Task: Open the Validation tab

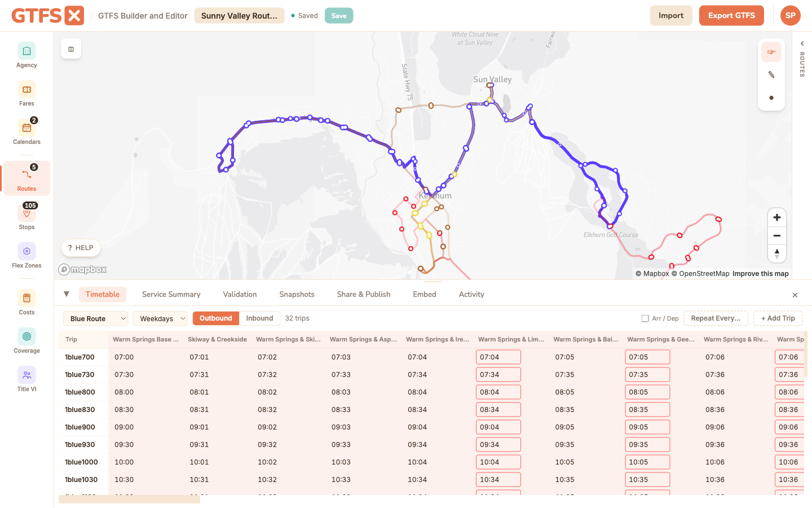Action: tap(240, 294)
